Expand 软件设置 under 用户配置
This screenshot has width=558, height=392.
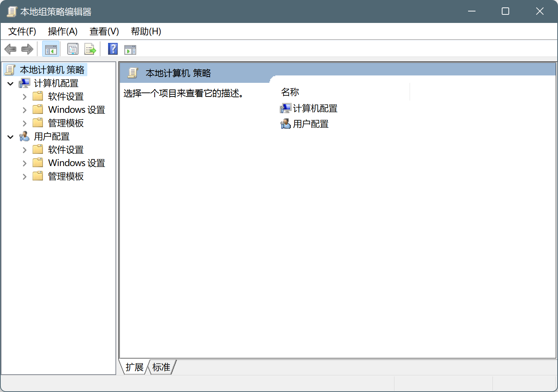coord(24,150)
